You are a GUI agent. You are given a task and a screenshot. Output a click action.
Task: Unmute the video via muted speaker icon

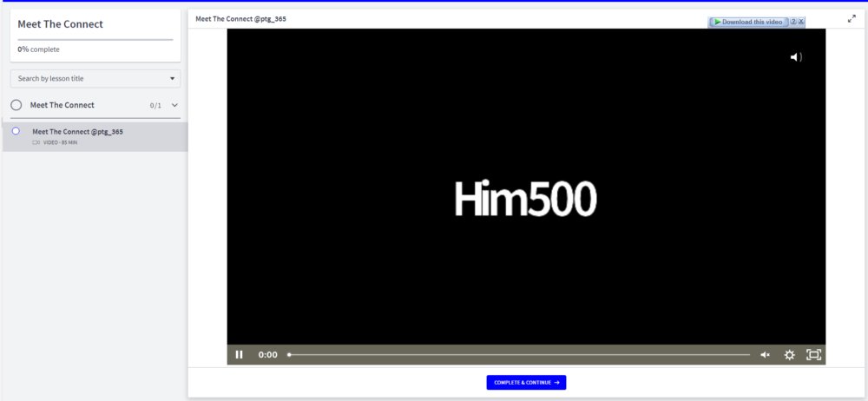pyautogui.click(x=765, y=354)
